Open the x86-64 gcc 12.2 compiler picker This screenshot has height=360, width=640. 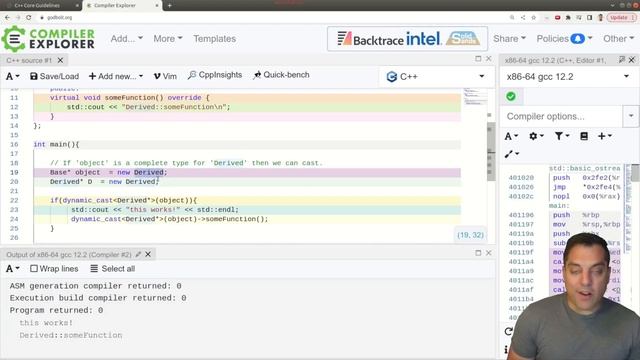point(567,77)
